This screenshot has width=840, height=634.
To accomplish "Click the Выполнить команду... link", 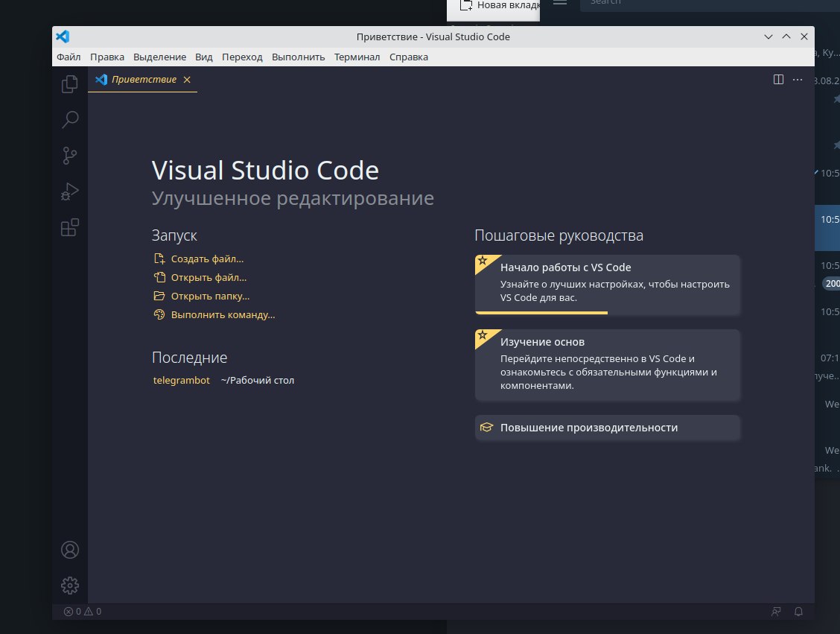I will click(x=223, y=315).
